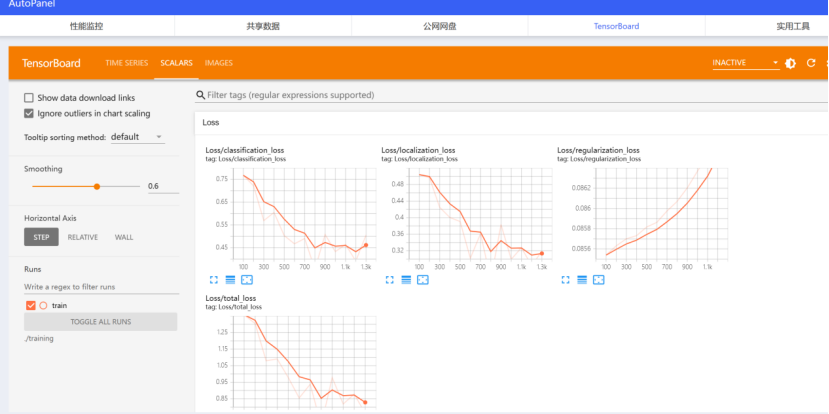Viewport: 829px width, 414px height.
Task: Click the train run color circle
Action: click(x=43, y=306)
